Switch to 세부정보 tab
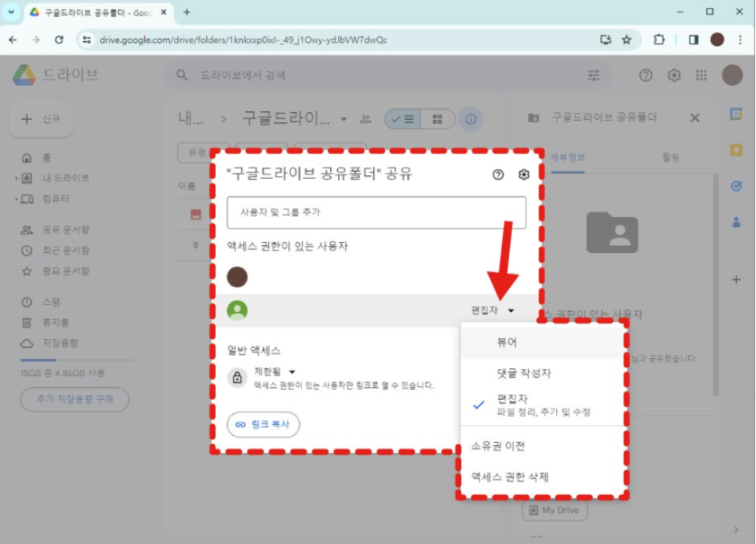 (x=568, y=157)
